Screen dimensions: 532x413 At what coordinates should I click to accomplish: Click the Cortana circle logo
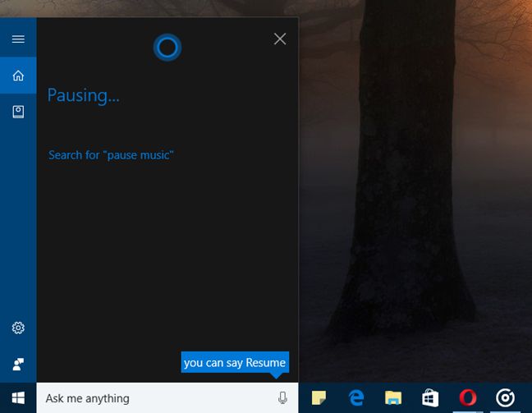click(167, 47)
